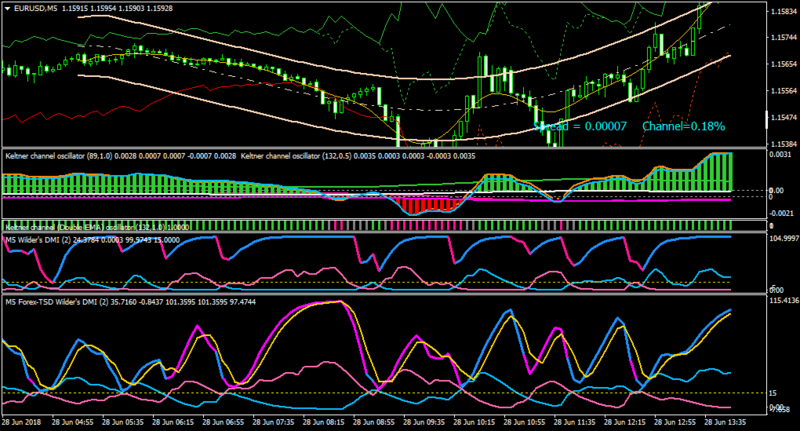The height and width of the screenshot is (431, 800).
Task: Click the -0.0021 oscillator scale value
Action: click(x=781, y=213)
